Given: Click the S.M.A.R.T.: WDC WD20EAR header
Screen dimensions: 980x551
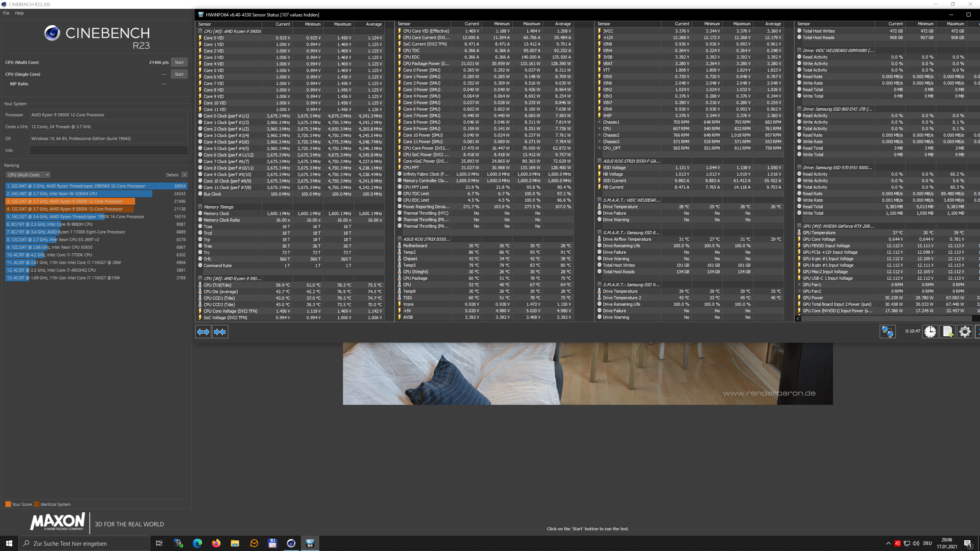Looking at the screenshot, I should pyautogui.click(x=629, y=200).
